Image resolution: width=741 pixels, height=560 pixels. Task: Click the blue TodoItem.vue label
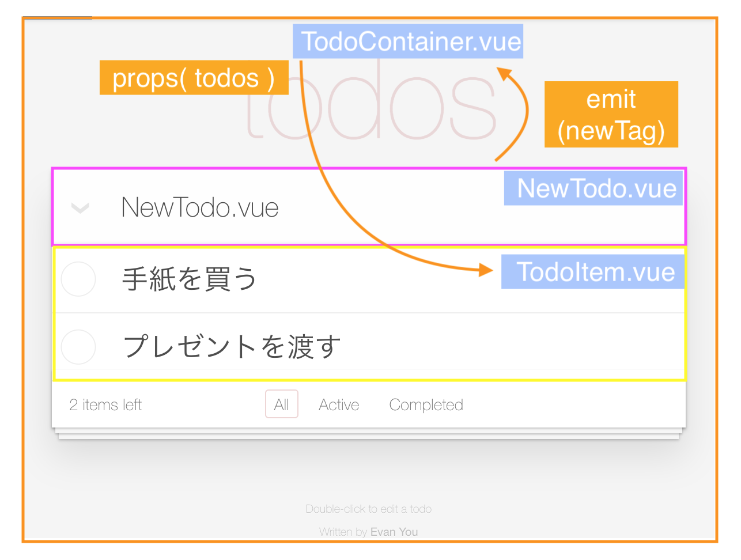click(593, 272)
